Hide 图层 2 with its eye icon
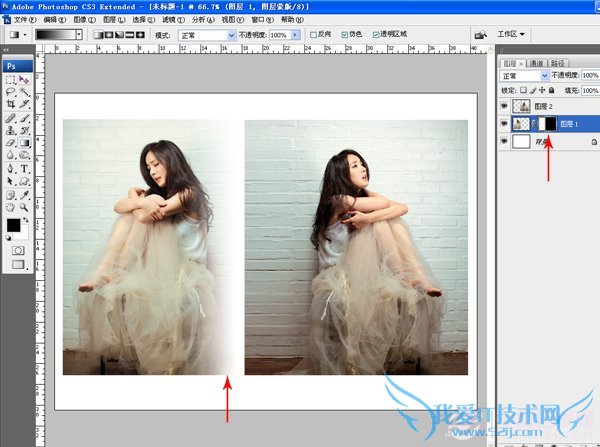 coord(506,105)
